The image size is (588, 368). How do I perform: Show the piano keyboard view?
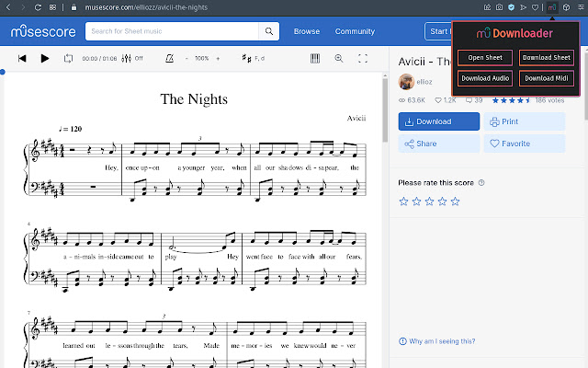[314, 59]
